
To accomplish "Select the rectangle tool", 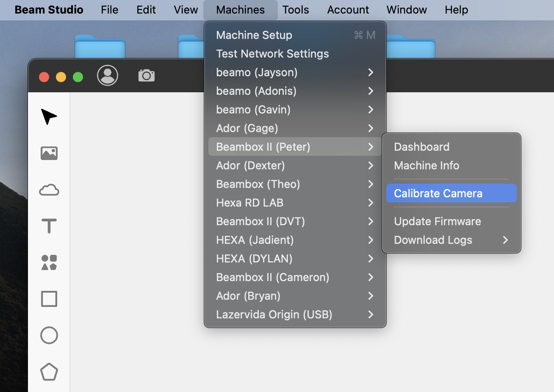I will pos(49,299).
